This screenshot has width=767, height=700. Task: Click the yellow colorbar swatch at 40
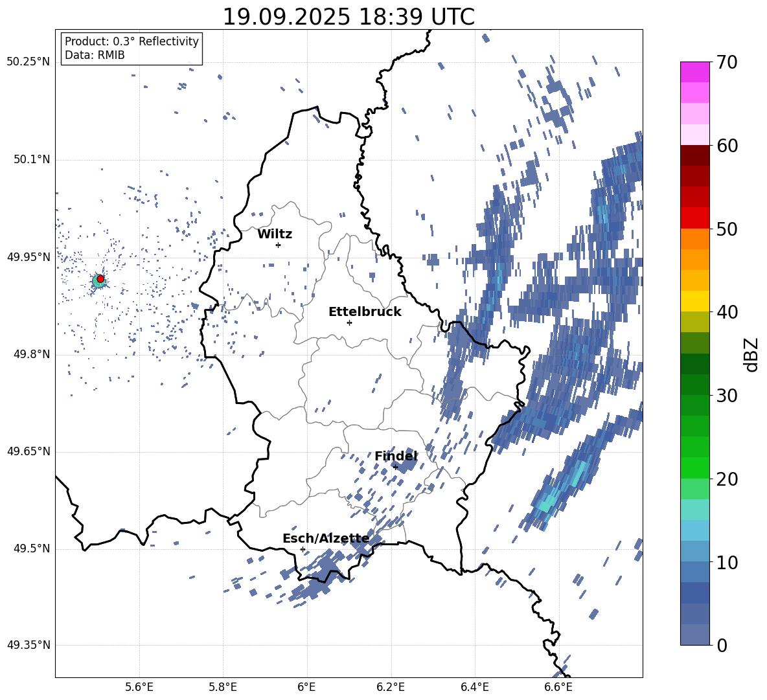tap(694, 301)
